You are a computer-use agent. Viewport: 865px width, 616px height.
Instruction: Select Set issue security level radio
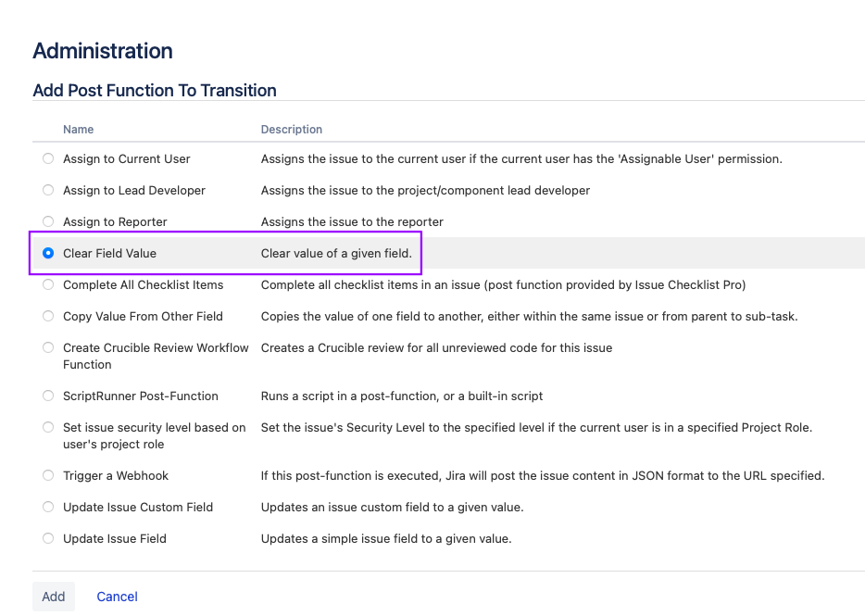(48, 428)
